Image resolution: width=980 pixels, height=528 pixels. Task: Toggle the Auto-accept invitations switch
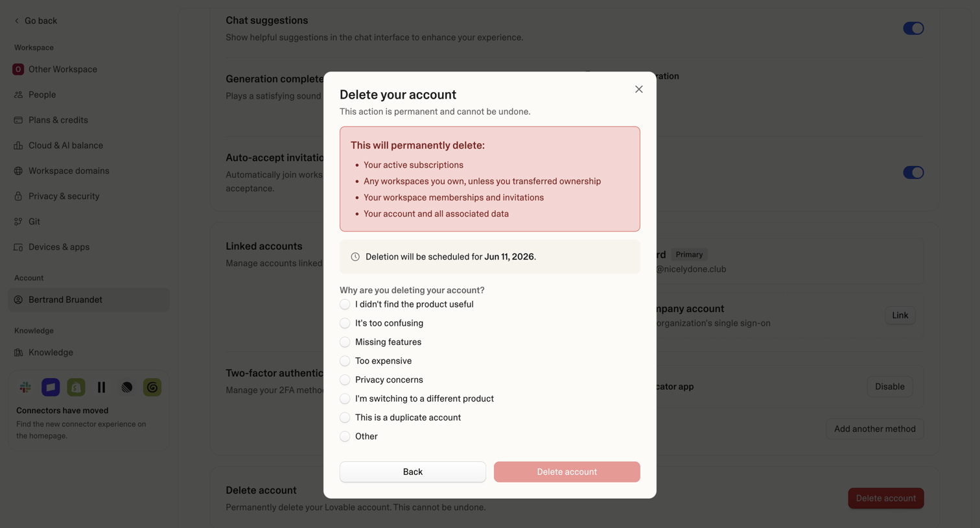(913, 173)
